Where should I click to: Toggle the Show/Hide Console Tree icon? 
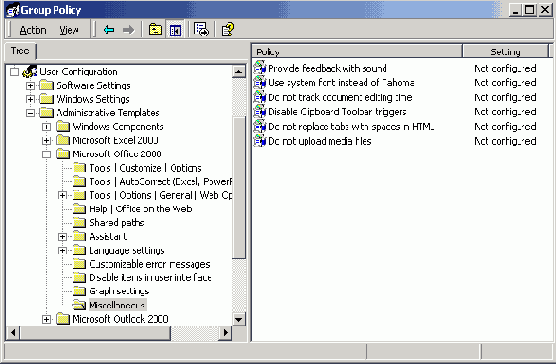(176, 30)
